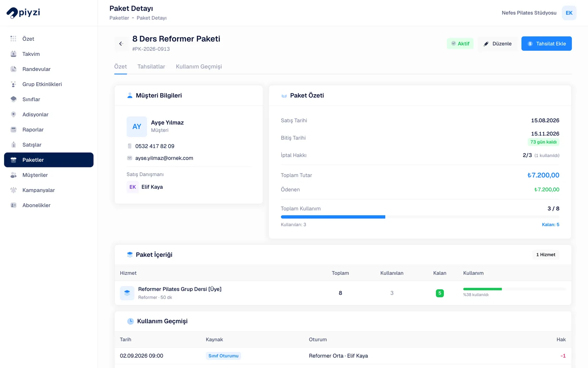Click email ayse.yilmaz@ornek.com
588x368 pixels.
(164, 158)
